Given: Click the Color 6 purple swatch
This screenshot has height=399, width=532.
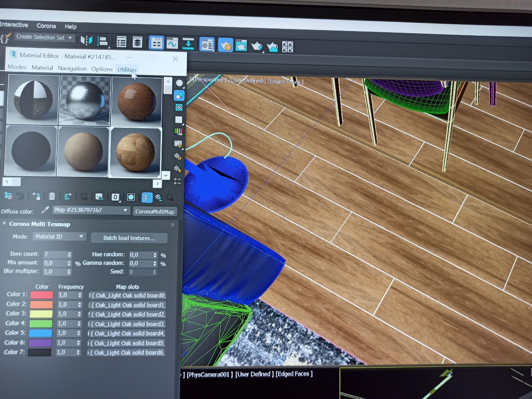Looking at the screenshot, I should pyautogui.click(x=40, y=343).
